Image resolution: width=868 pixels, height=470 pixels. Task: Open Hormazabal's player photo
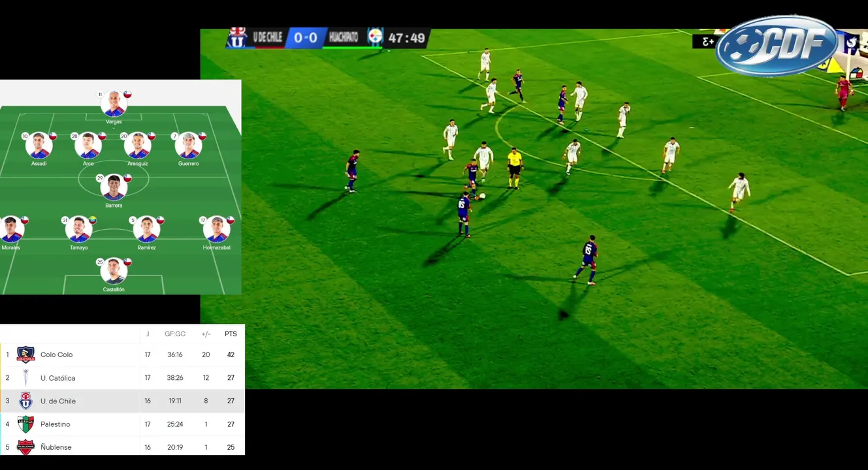click(216, 230)
